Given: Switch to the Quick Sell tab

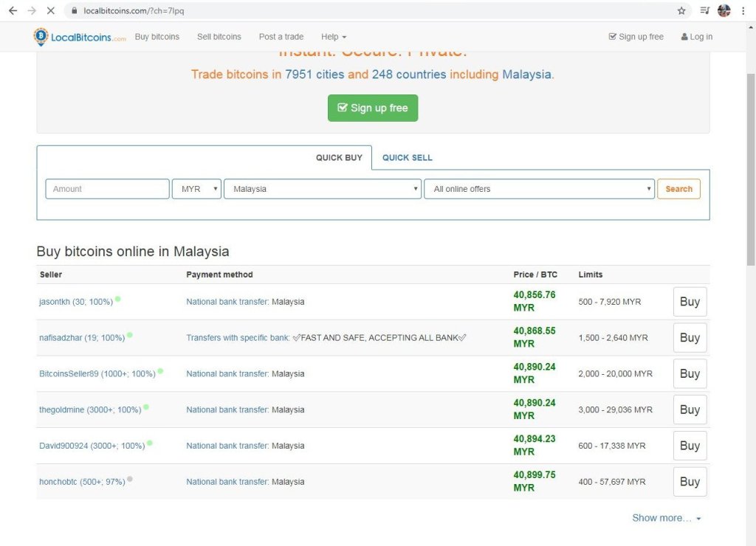Looking at the screenshot, I should point(407,158).
